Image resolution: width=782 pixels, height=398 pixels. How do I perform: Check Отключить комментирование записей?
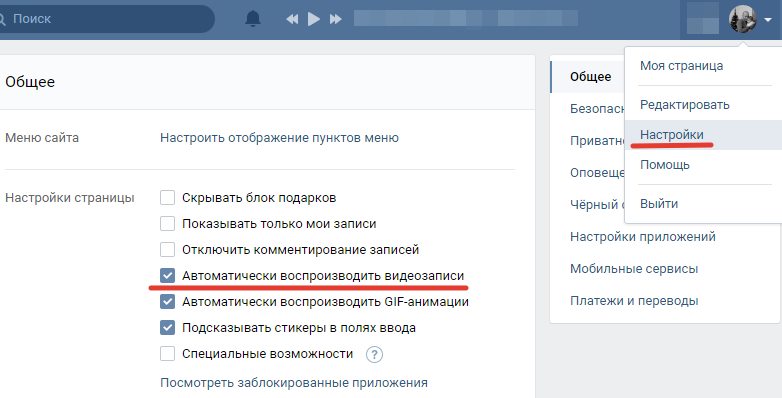168,249
